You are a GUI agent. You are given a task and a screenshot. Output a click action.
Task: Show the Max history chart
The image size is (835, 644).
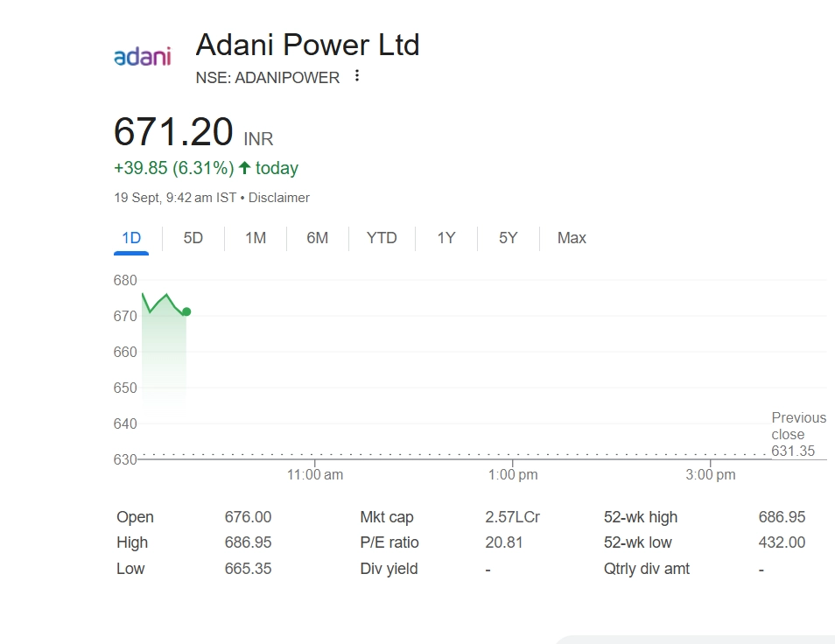tap(572, 238)
